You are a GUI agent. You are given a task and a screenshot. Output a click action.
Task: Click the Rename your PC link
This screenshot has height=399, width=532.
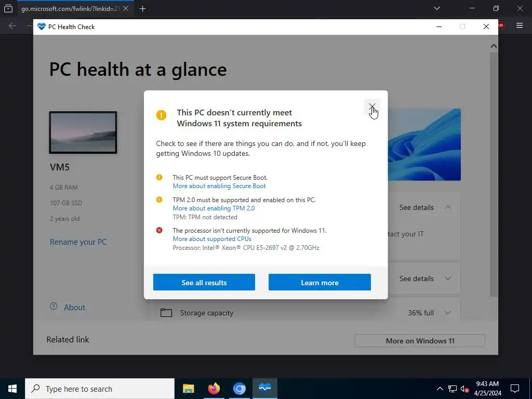pos(78,242)
